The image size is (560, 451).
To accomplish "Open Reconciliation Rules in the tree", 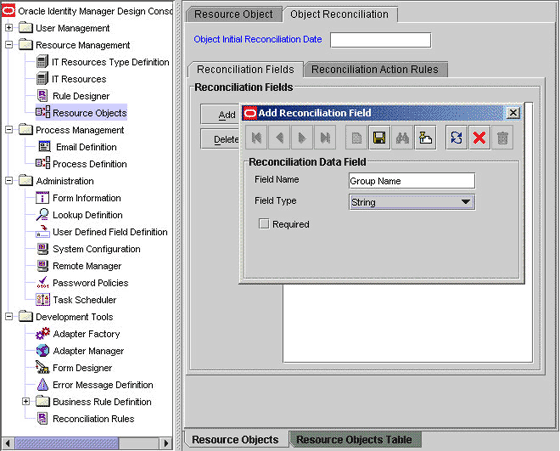I will (x=93, y=419).
